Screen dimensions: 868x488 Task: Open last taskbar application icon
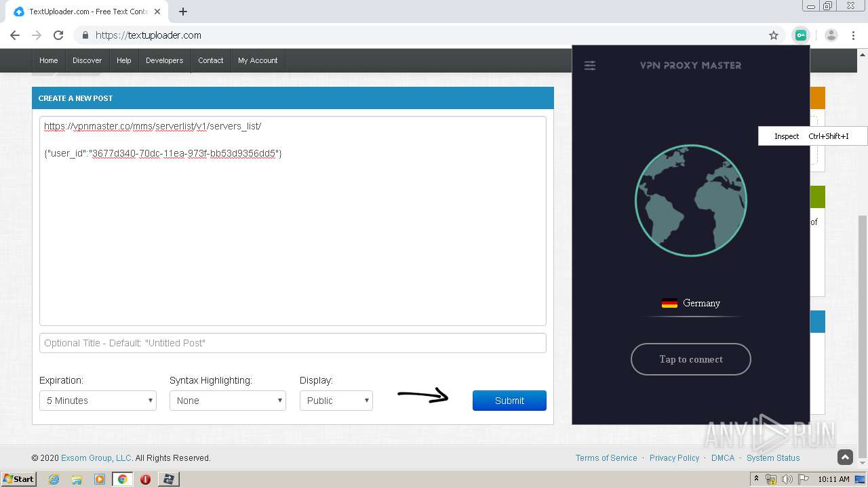click(168, 479)
